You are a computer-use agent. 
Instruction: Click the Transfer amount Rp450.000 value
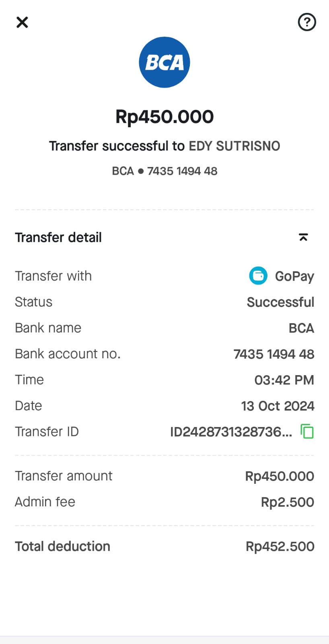coord(280,476)
